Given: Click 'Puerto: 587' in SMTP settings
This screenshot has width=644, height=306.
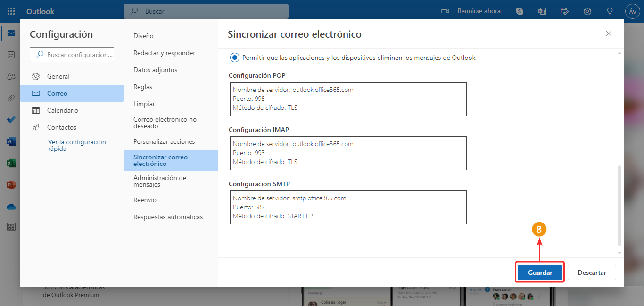Looking at the screenshot, I should click(249, 207).
